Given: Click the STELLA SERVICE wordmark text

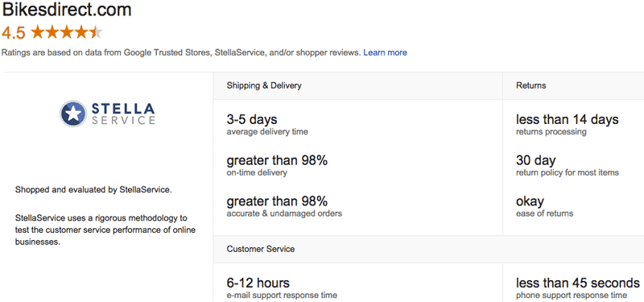Looking at the screenshot, I should pos(123,114).
